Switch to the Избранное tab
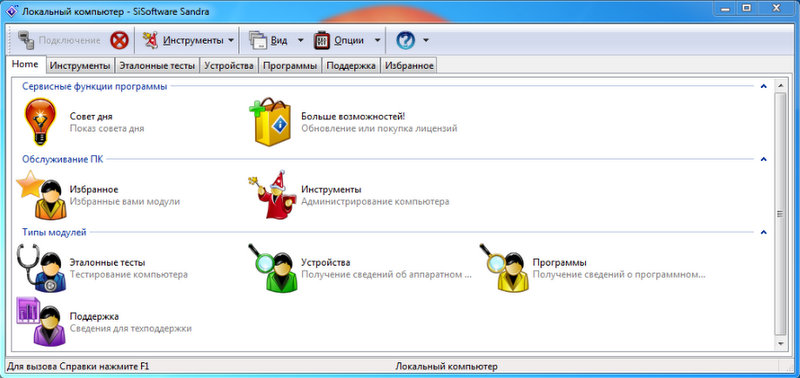The height and width of the screenshot is (378, 800). (x=409, y=66)
